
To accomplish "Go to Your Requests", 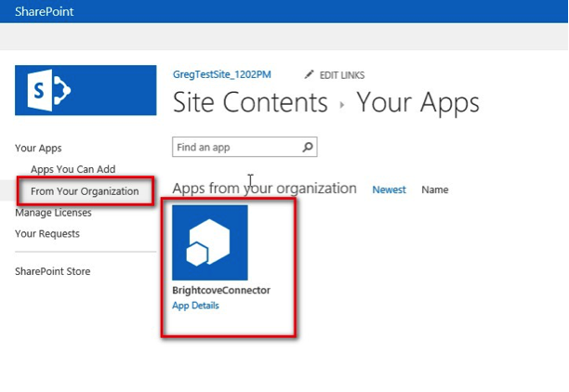I will 47,234.
